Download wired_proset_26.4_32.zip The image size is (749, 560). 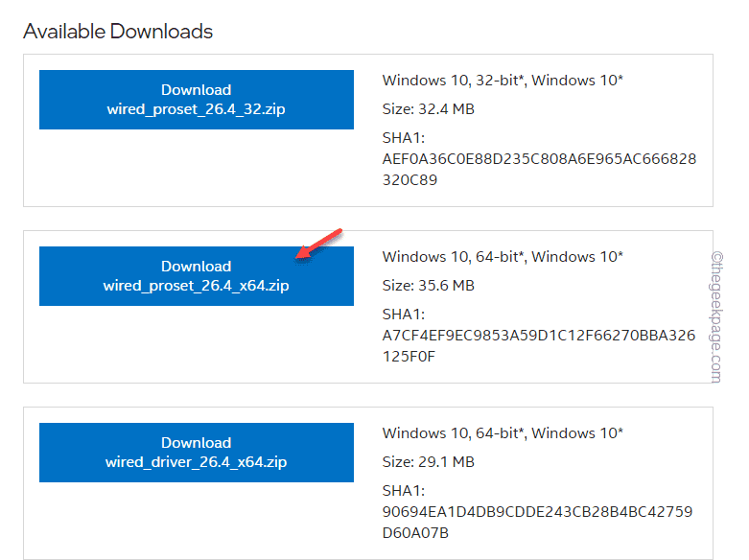point(196,100)
